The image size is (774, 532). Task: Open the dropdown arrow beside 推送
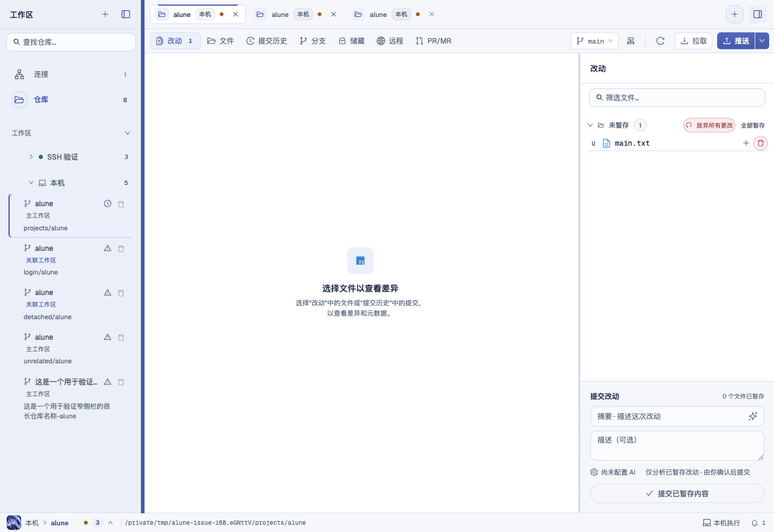click(x=762, y=41)
